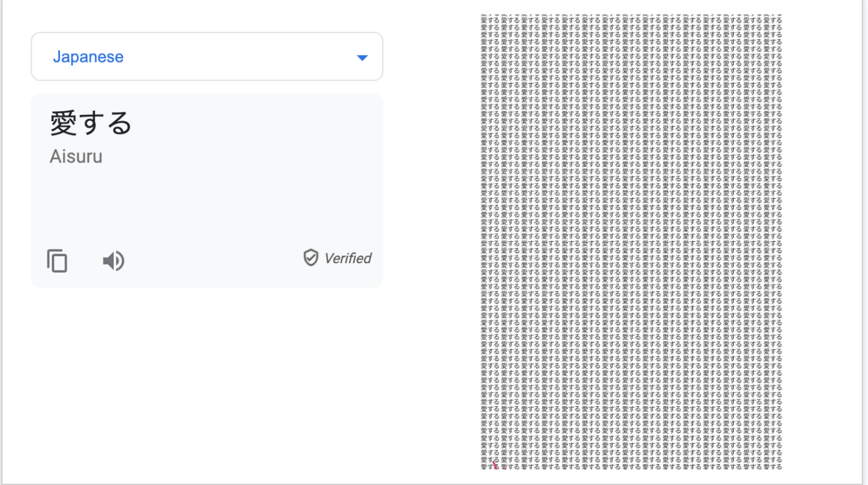Click the Verified text label
The width and height of the screenshot is (868, 485).
coord(348,258)
